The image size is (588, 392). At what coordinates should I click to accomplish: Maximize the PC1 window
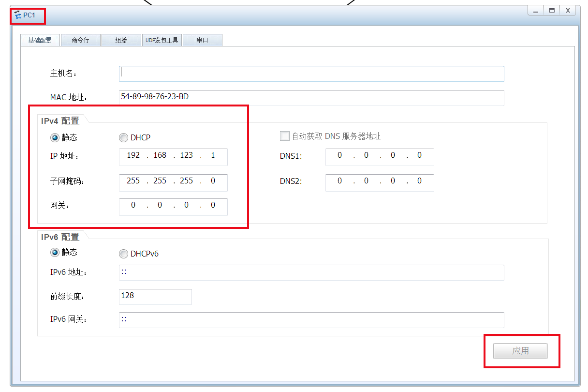(x=551, y=10)
